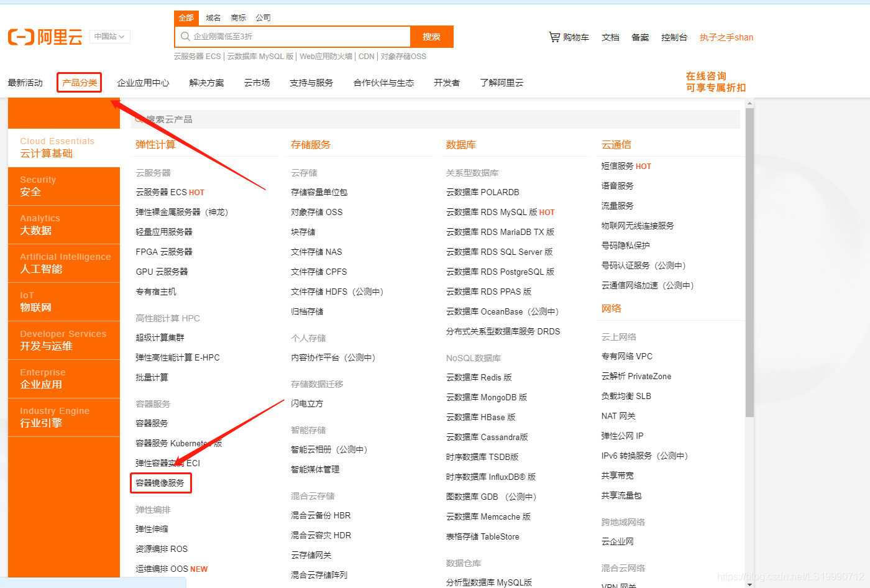Open 混合云备份 HBR product link

pyautogui.click(x=321, y=515)
